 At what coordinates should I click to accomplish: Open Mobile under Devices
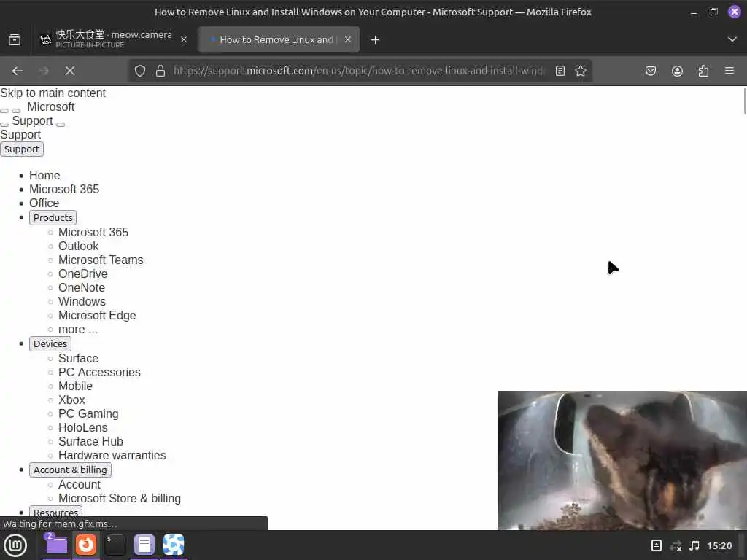click(x=76, y=386)
